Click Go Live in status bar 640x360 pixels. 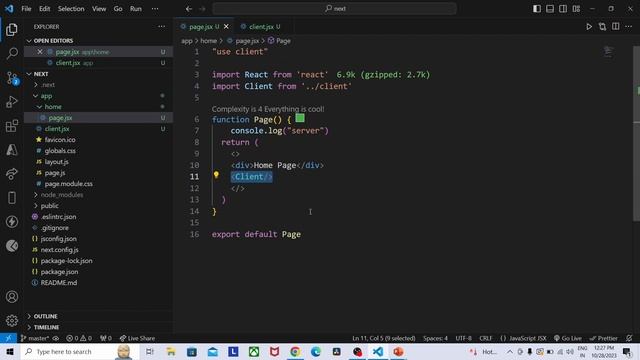coord(568,338)
